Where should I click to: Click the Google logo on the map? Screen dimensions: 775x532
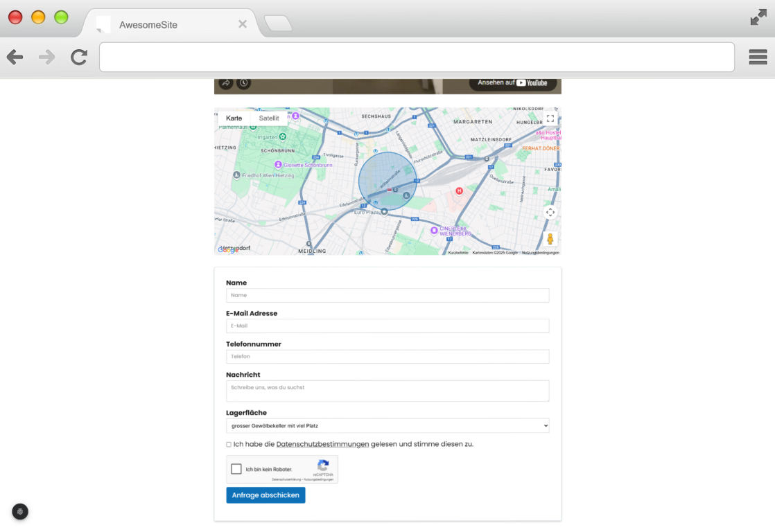point(228,250)
